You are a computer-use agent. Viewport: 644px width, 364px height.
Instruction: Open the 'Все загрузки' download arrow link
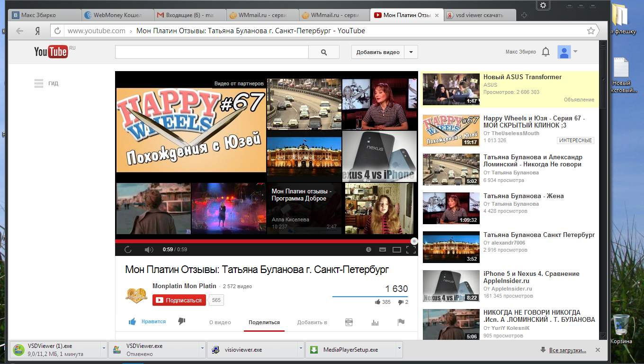(563, 350)
